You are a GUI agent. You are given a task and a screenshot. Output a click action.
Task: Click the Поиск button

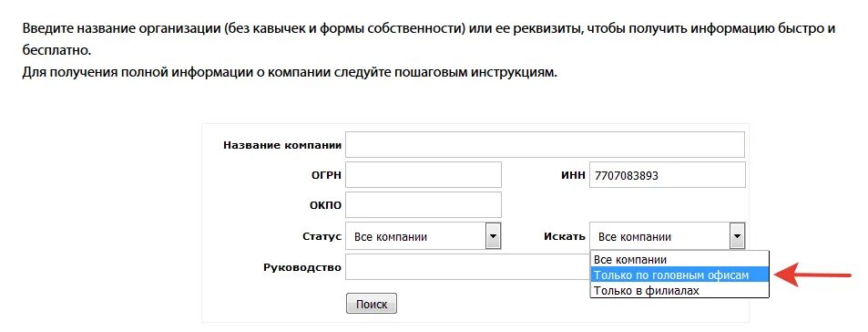(372, 304)
